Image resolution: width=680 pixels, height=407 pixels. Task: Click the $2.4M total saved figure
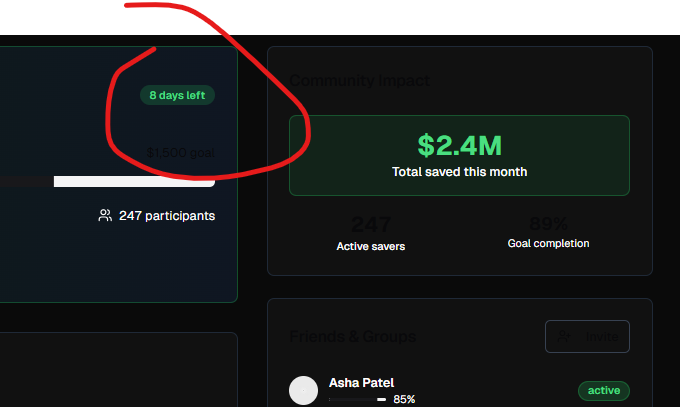click(459, 145)
